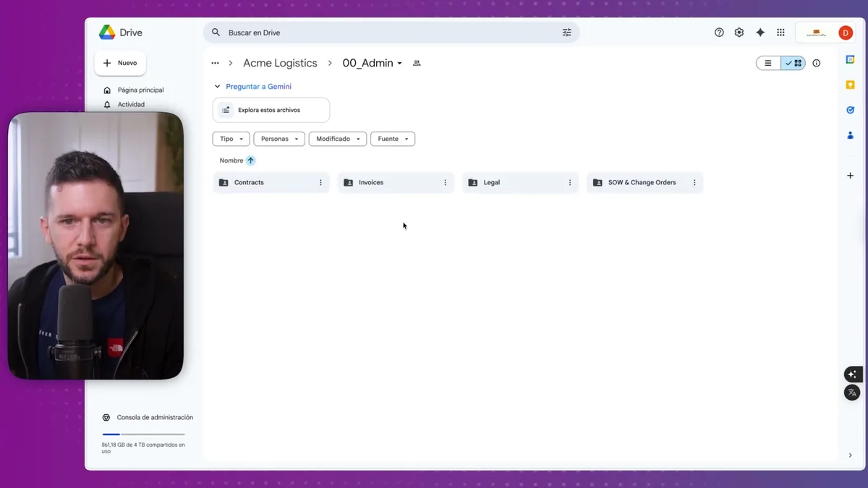Show file details with the info icon
Screen dimensions: 868x488
(x=816, y=63)
